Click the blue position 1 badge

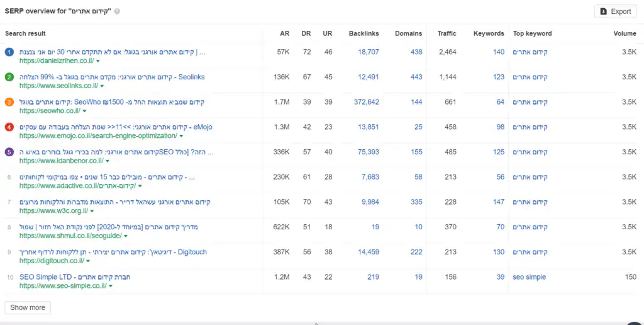9,52
